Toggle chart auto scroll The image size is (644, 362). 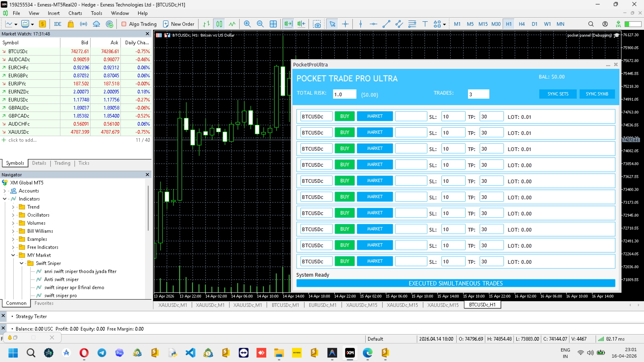(x=288, y=24)
